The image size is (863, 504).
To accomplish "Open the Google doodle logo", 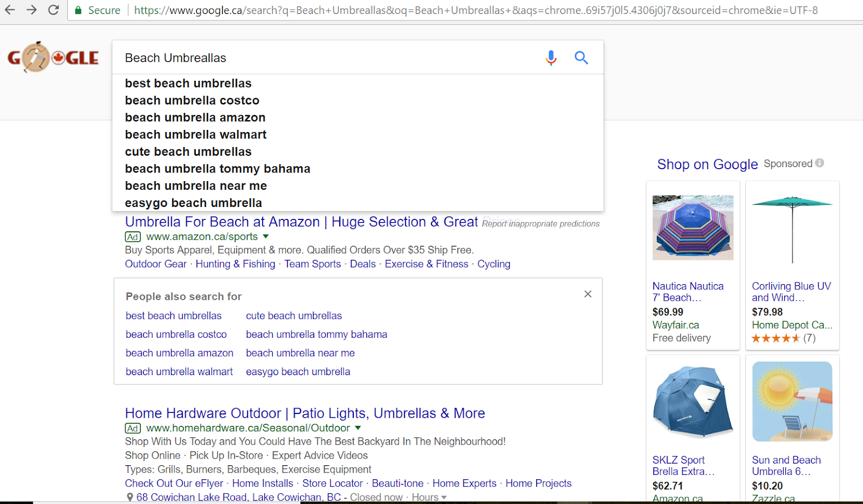I will point(53,57).
